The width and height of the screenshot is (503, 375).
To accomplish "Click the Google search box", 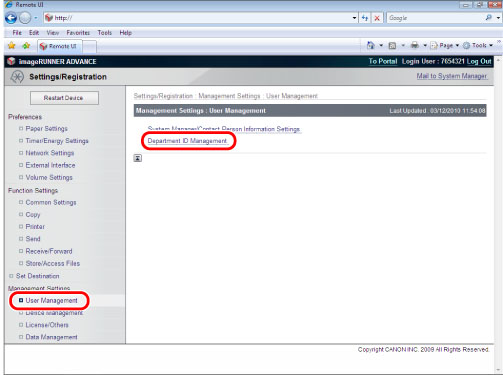I will [x=435, y=18].
